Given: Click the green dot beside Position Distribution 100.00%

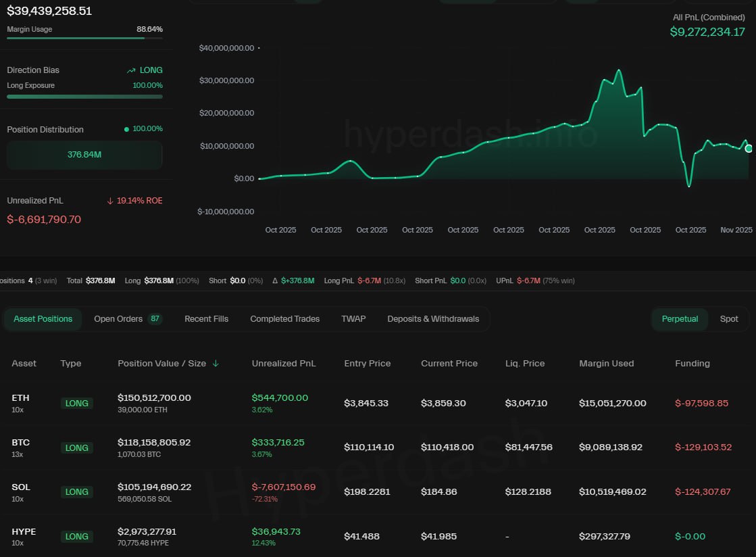Looking at the screenshot, I should tap(126, 129).
